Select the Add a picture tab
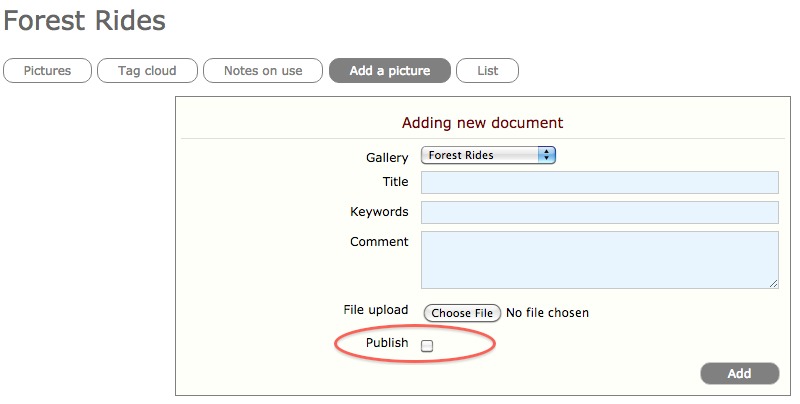This screenshot has height=404, width=800. point(390,71)
